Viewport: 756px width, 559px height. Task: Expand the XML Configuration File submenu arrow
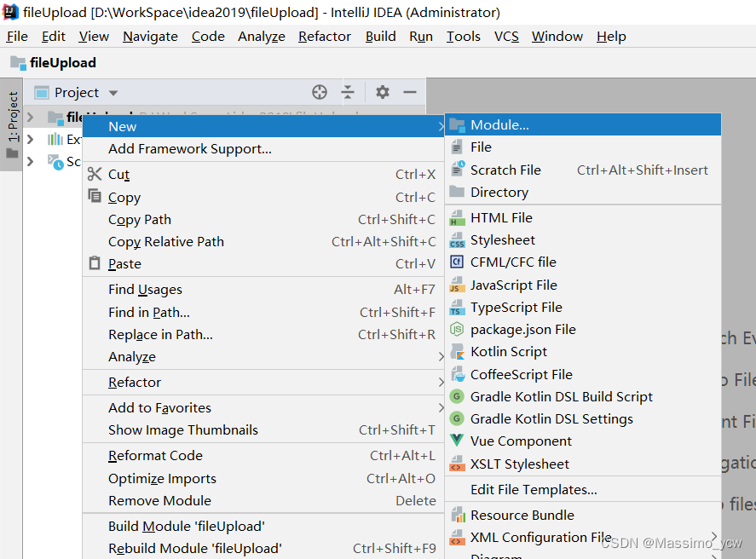pyautogui.click(x=714, y=536)
